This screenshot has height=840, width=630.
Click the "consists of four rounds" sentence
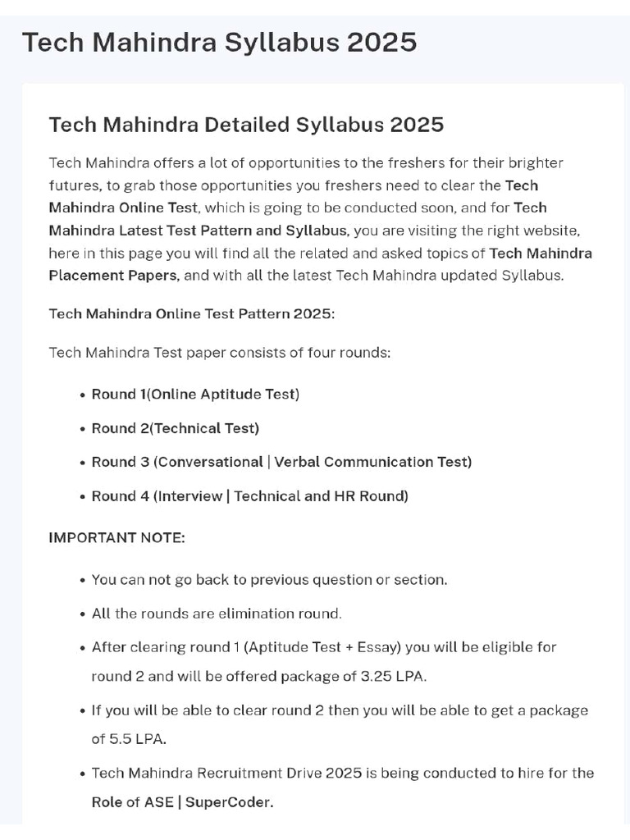(220, 353)
